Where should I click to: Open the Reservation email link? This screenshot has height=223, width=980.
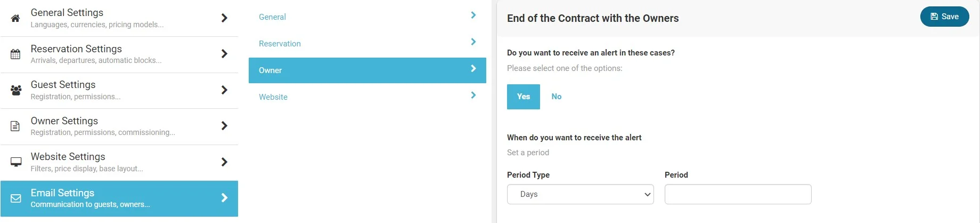coord(280,44)
